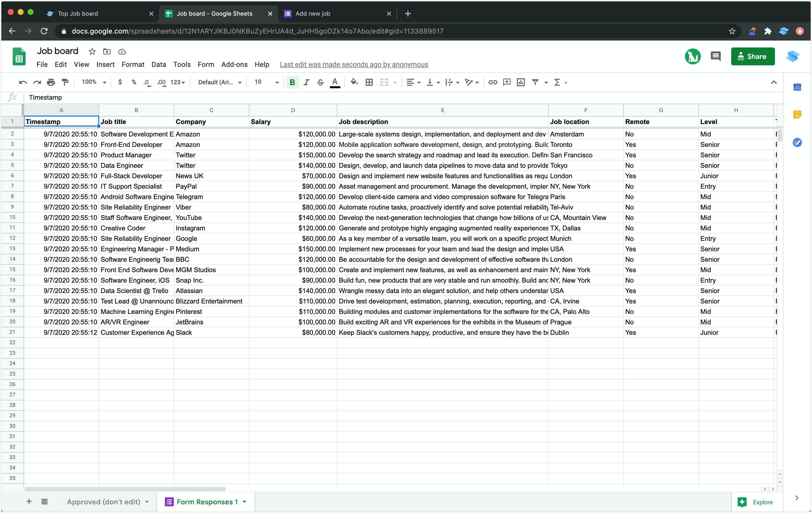Open a new browser tab
Screen dimensions: 812x513
[408, 13]
